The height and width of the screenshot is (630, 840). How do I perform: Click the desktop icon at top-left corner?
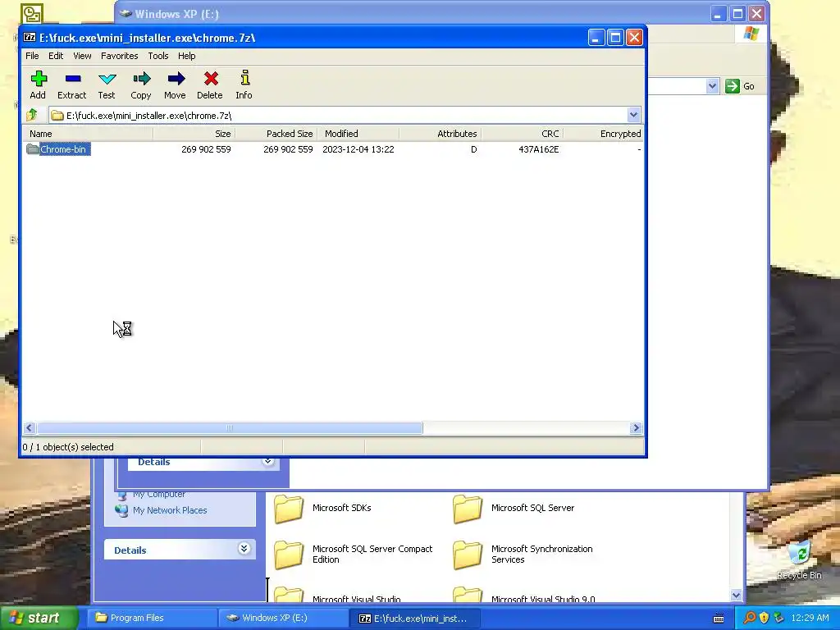(x=32, y=13)
